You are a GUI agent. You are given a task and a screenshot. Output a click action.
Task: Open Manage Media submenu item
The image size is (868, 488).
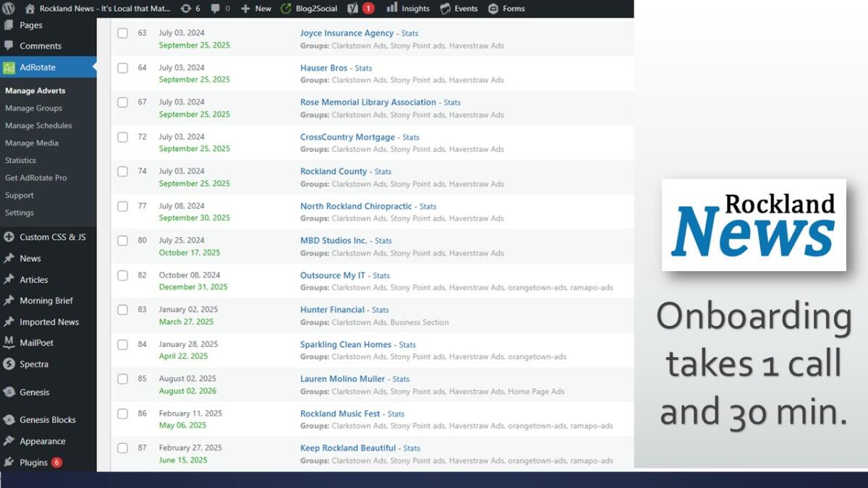coord(32,143)
